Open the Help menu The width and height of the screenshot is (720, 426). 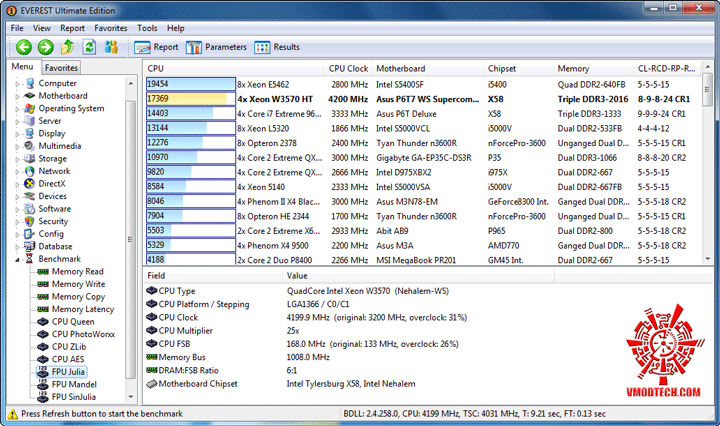click(x=175, y=28)
